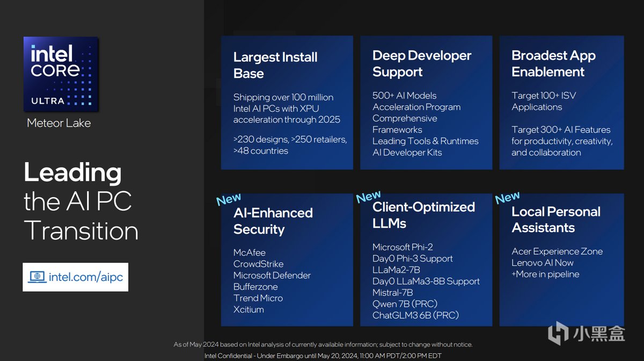Click "Bufferzone" in the security list
This screenshot has height=361, width=644.
point(255,286)
